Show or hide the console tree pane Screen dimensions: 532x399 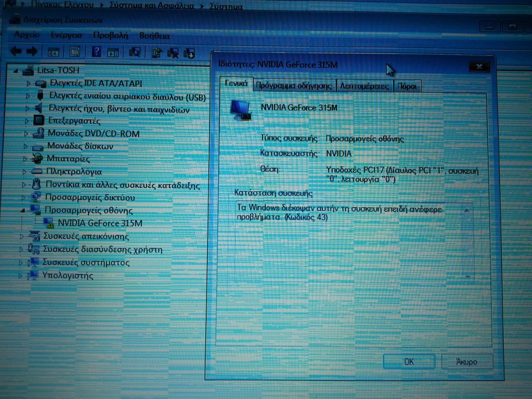pos(54,52)
